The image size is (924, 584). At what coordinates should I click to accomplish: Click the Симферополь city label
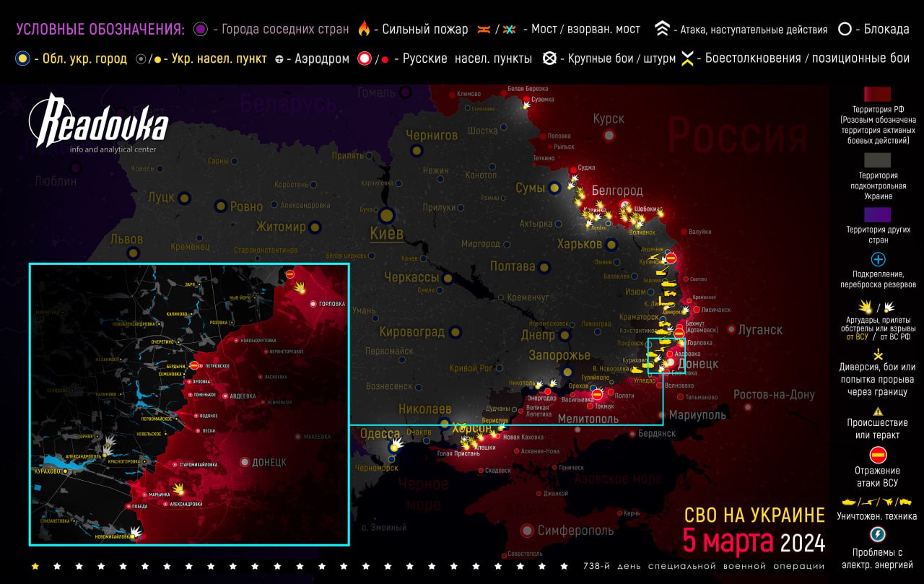(576, 531)
